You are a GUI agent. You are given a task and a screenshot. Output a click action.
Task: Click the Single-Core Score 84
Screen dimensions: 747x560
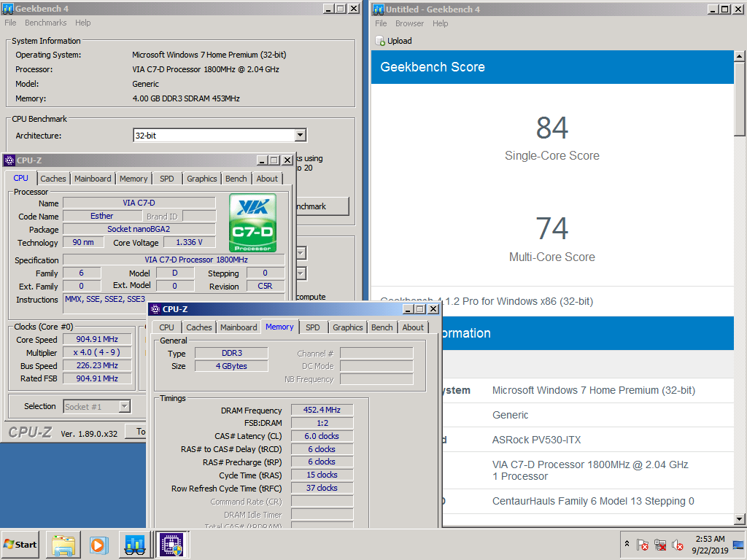pyautogui.click(x=551, y=128)
